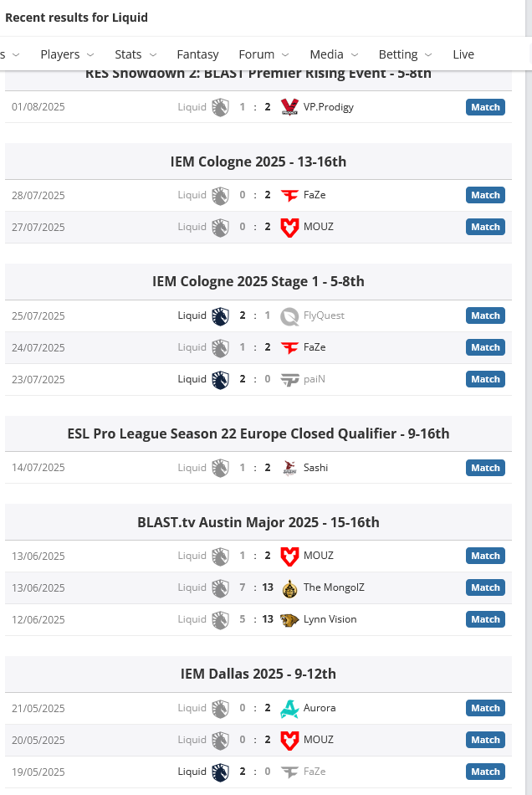Viewport: 532px width, 795px height.
Task: Expand the Betting dropdown menu
Action: coord(405,54)
